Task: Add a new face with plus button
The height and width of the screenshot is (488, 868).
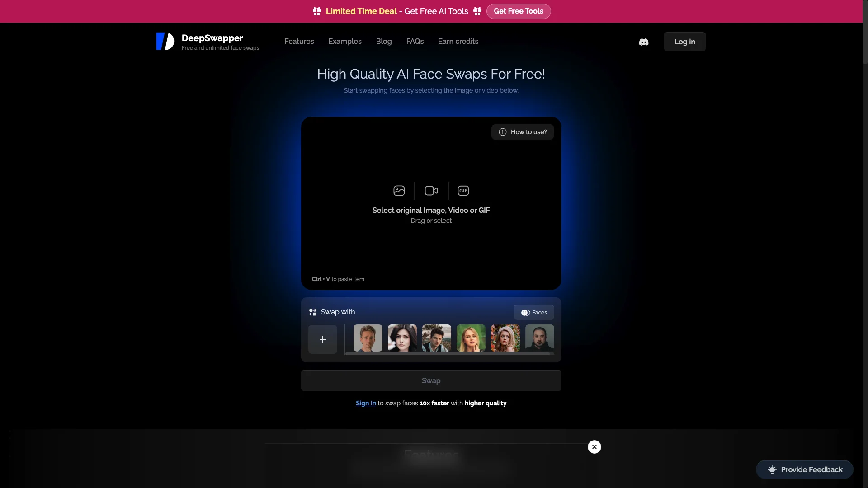Action: (323, 339)
